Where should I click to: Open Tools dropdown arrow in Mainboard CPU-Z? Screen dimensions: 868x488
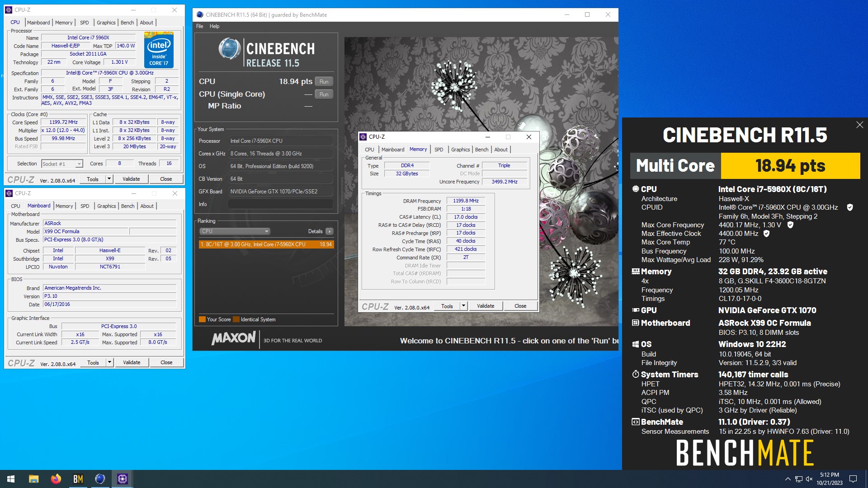pyautogui.click(x=109, y=362)
